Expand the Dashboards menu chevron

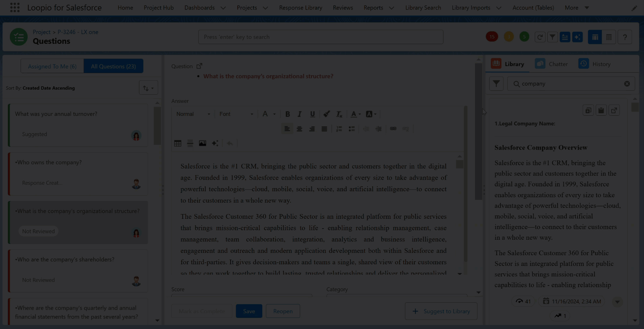tap(223, 8)
